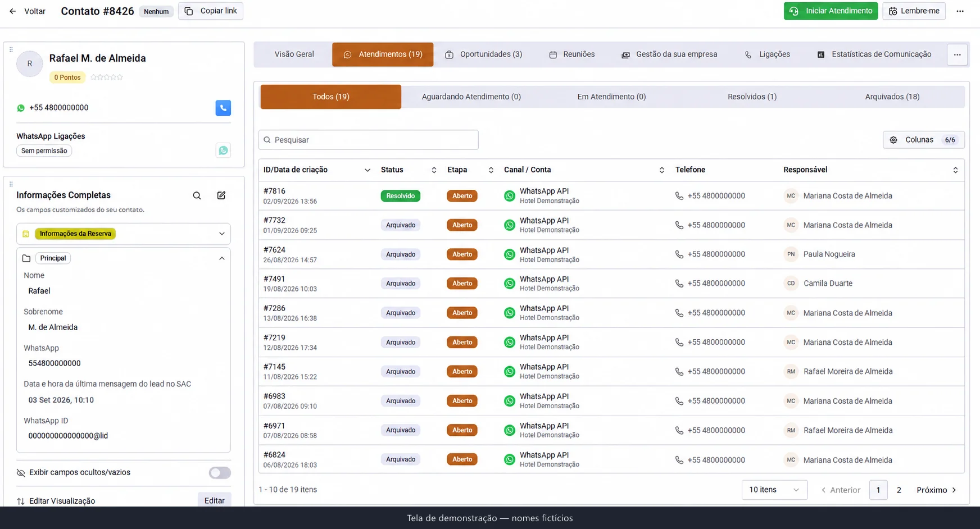Screen dimensions: 980x529
Task: Click Editar next to Editar Visualização
Action: click(x=214, y=500)
